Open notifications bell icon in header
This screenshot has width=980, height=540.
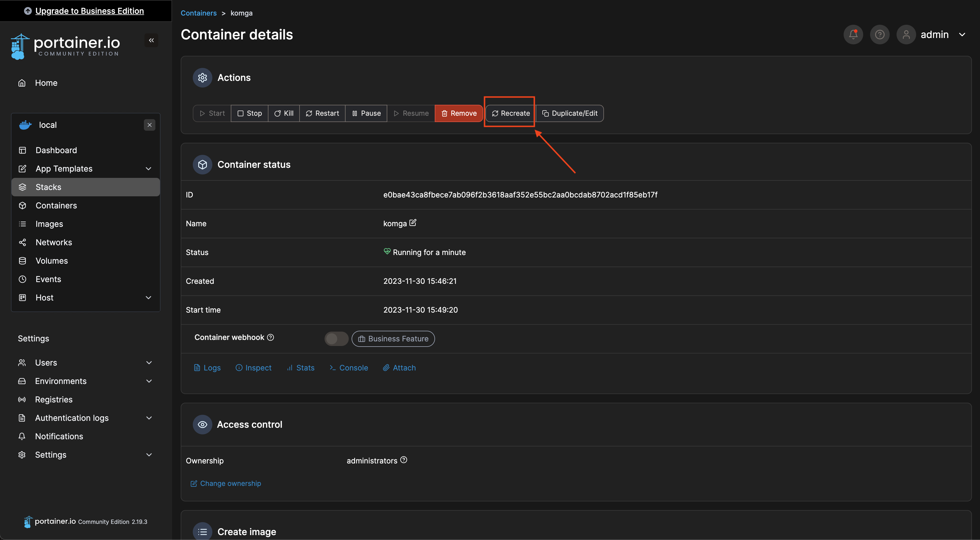pyautogui.click(x=853, y=35)
